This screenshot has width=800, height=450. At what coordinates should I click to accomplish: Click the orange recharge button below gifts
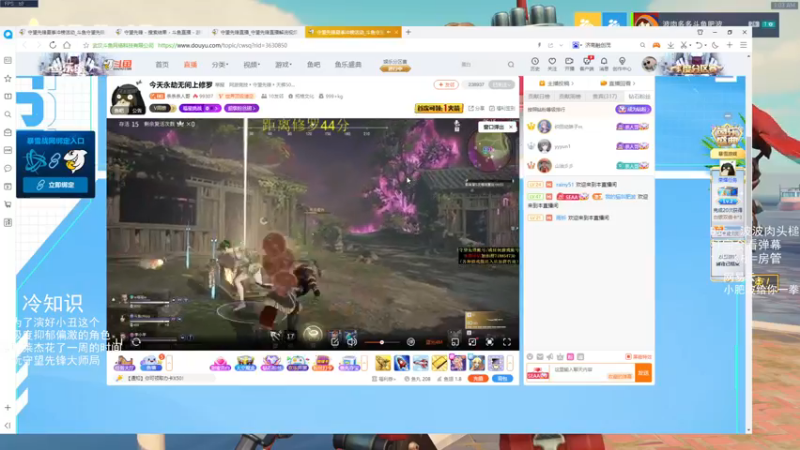point(478,379)
